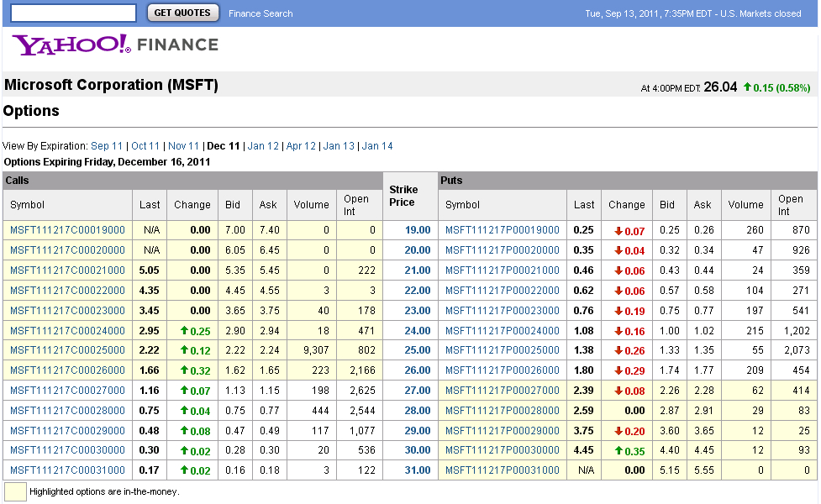Open call option MSFT111217C00020000
Viewport: 821px width, 504px height.
pos(67,250)
